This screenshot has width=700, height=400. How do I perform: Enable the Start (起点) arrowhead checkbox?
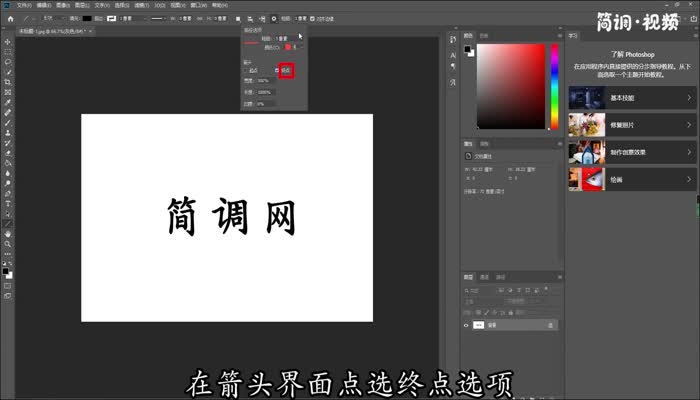[247, 70]
